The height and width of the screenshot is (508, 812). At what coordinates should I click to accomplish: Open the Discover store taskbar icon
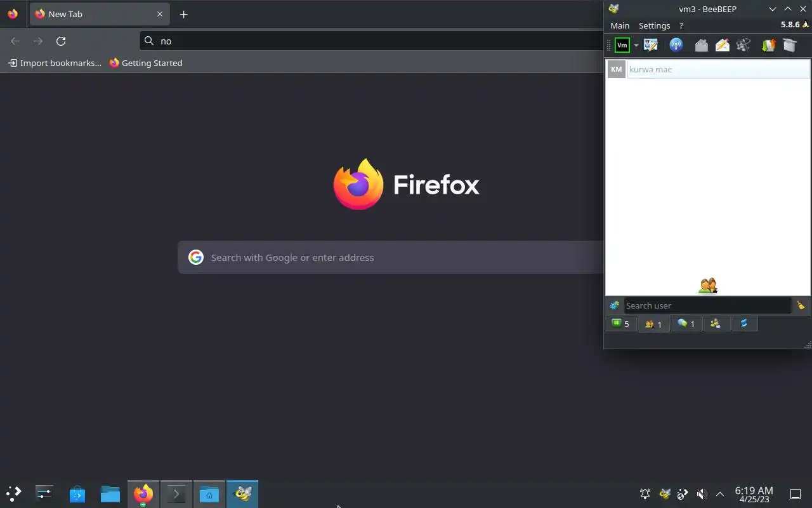tap(77, 493)
